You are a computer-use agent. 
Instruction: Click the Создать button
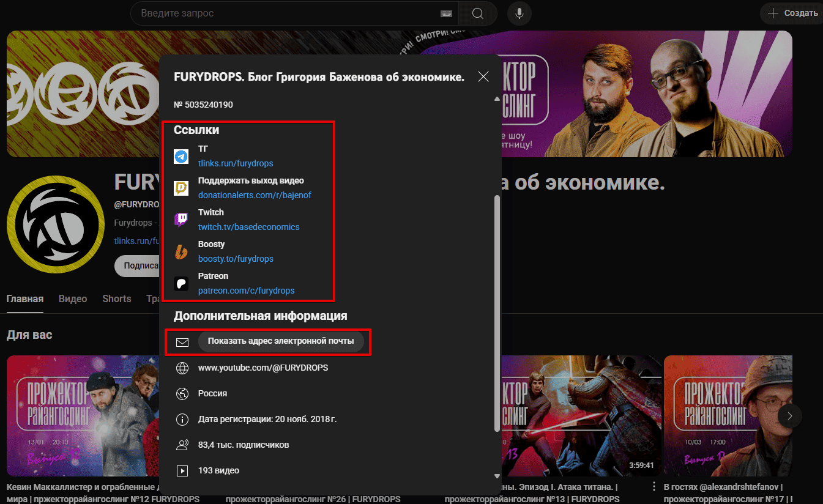792,13
